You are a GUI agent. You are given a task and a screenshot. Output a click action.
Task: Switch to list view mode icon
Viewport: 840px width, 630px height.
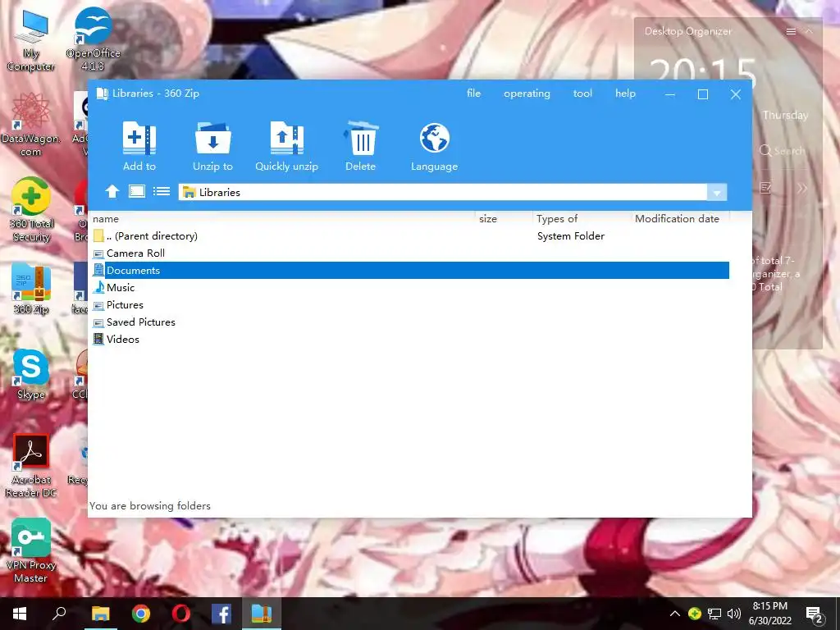(x=162, y=191)
